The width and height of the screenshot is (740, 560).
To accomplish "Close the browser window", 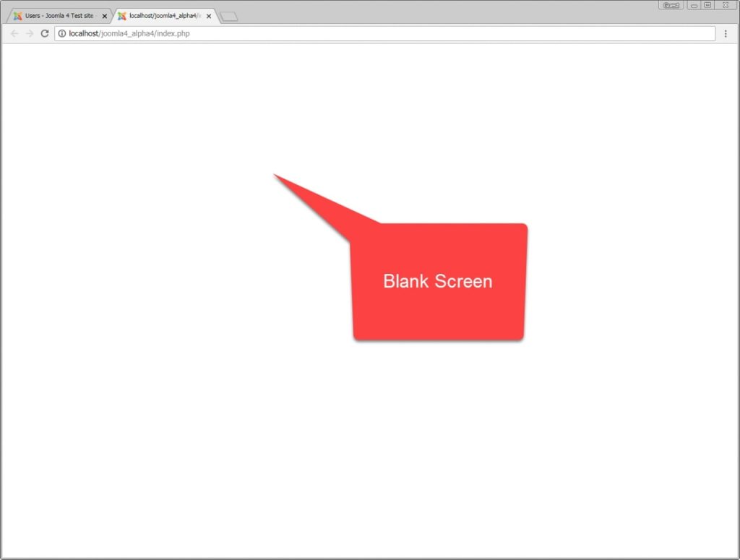I will tap(726, 5).
